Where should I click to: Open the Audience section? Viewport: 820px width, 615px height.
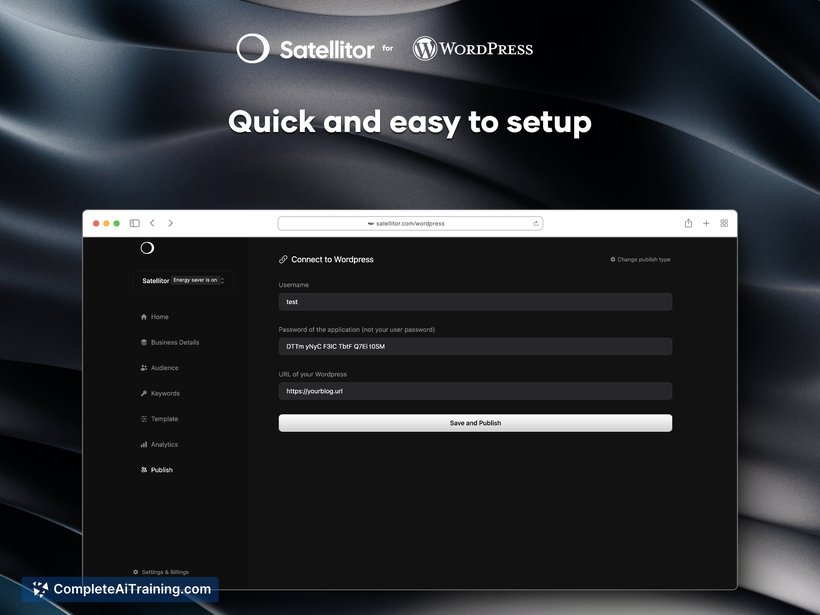pos(160,368)
